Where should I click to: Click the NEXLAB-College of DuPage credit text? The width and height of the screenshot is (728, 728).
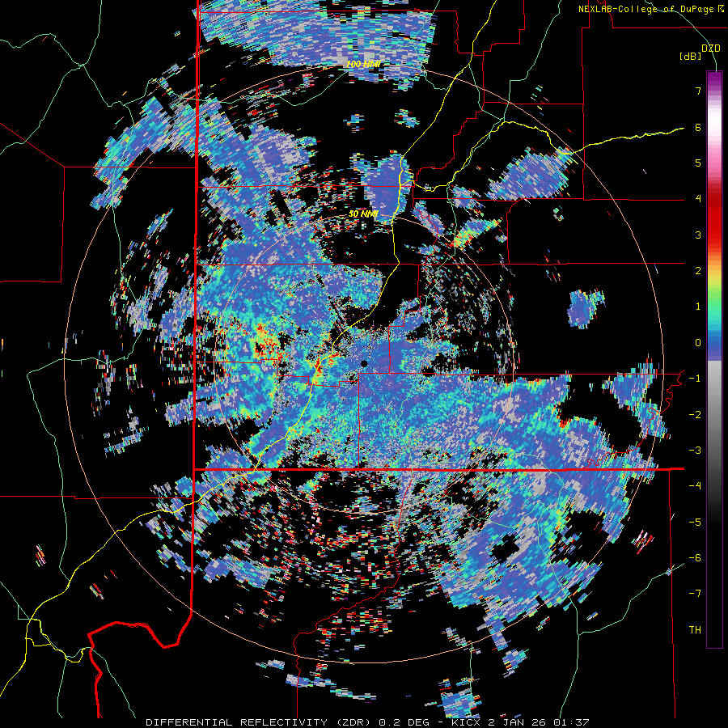(645, 9)
